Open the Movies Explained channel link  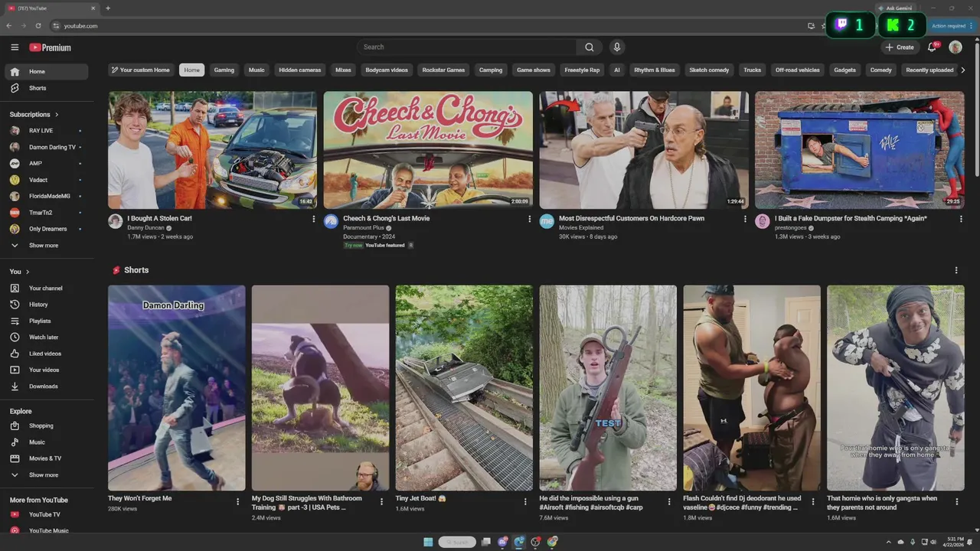point(581,227)
